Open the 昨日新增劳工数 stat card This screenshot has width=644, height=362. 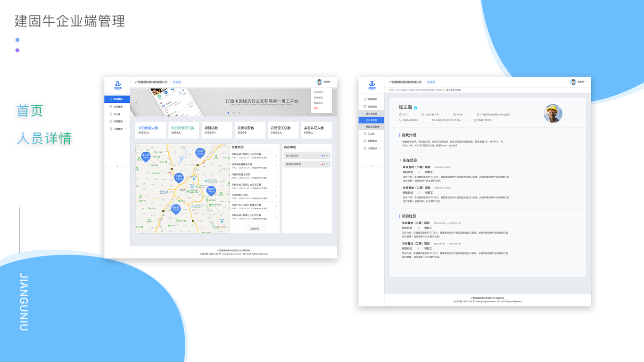[x=184, y=130]
